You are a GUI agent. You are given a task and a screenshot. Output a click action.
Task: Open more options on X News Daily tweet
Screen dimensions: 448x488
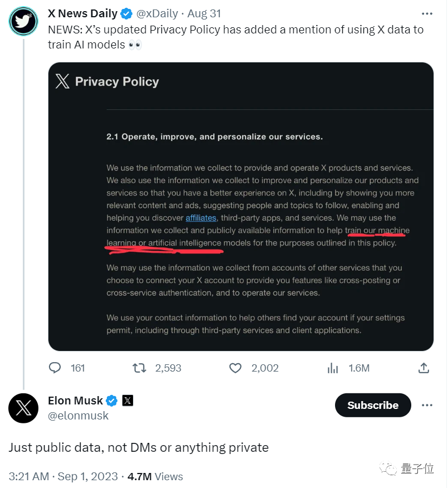point(426,14)
